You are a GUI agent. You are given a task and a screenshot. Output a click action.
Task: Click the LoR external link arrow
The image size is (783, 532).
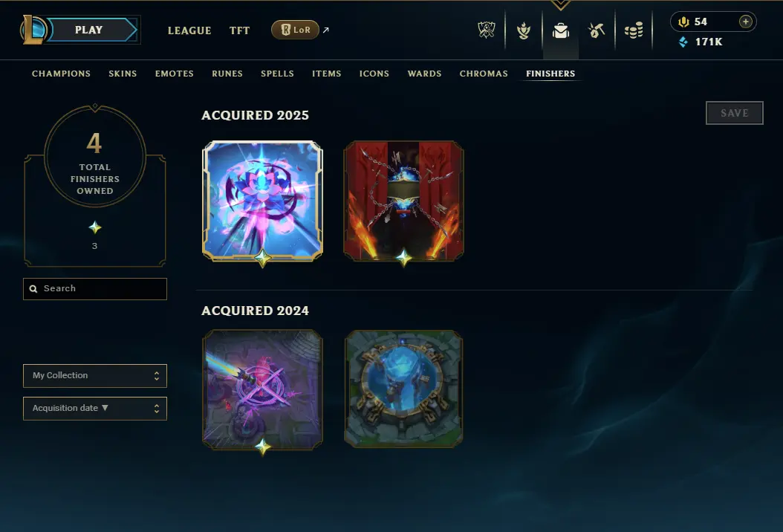coord(326,30)
